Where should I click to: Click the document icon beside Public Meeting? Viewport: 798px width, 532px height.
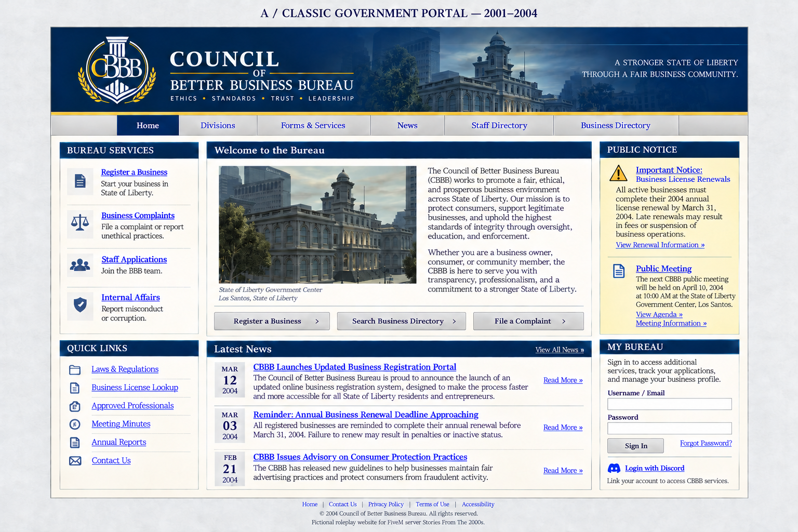click(x=619, y=271)
